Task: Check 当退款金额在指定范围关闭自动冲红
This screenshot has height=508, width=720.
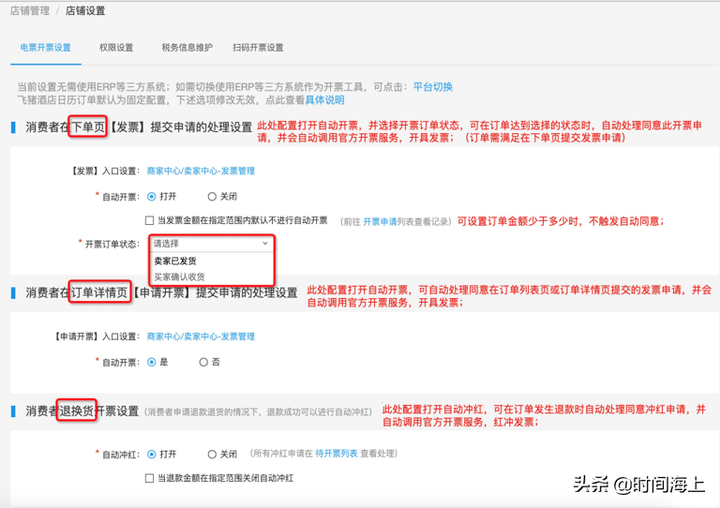Action: point(149,478)
